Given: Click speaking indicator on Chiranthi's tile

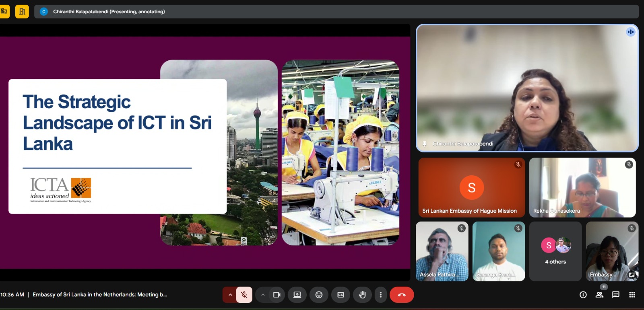Looking at the screenshot, I should (x=630, y=32).
